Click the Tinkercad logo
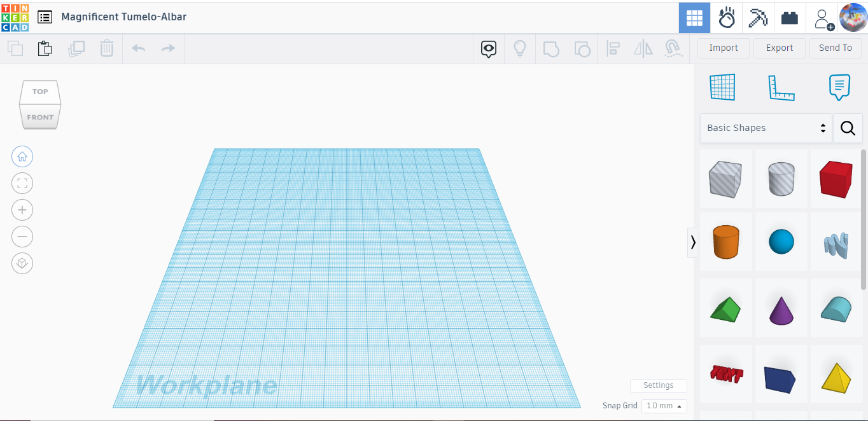The height and width of the screenshot is (421, 868). pyautogui.click(x=15, y=17)
